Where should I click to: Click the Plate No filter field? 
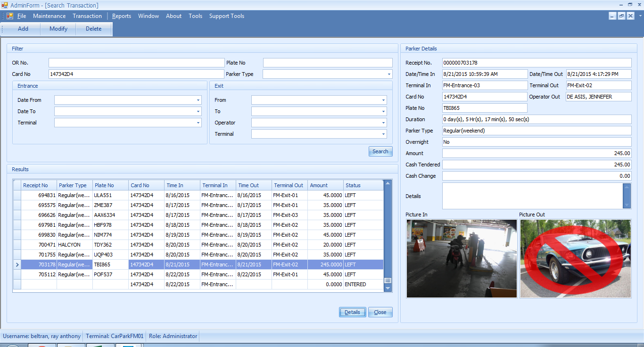click(327, 63)
